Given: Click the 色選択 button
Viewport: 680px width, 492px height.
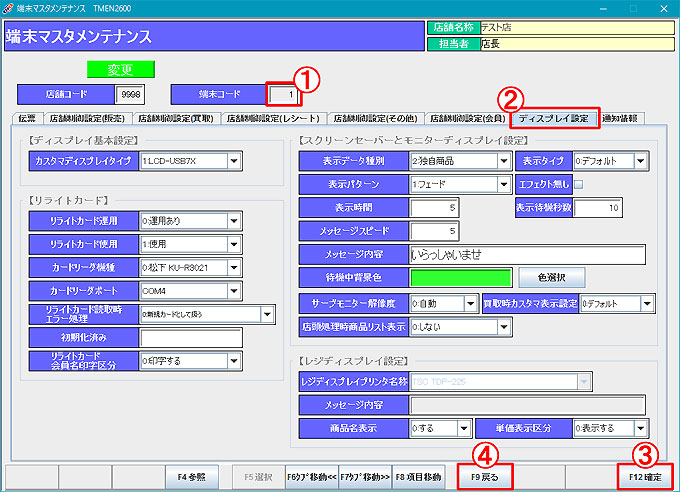Looking at the screenshot, I should click(x=552, y=277).
